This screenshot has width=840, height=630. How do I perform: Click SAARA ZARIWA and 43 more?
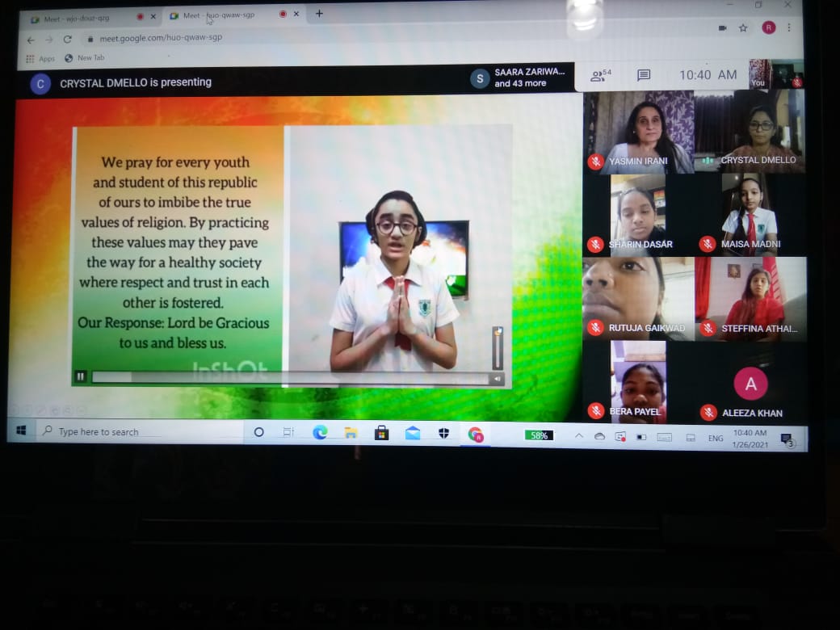(x=518, y=78)
